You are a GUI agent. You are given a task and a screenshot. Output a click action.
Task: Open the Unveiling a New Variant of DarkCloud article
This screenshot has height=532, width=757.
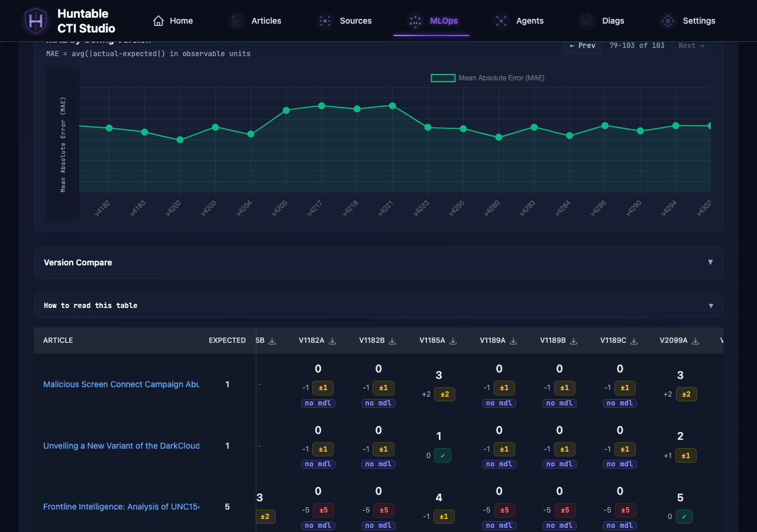pos(121,446)
